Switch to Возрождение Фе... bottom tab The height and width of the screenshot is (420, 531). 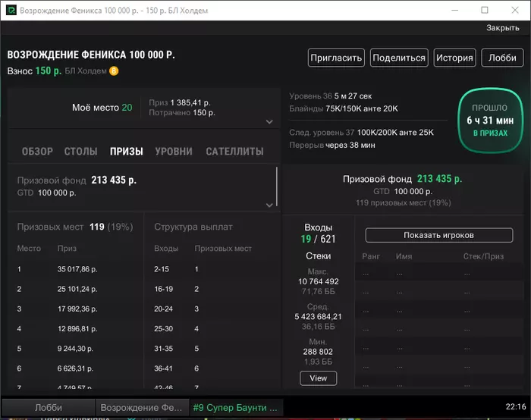pos(141,407)
